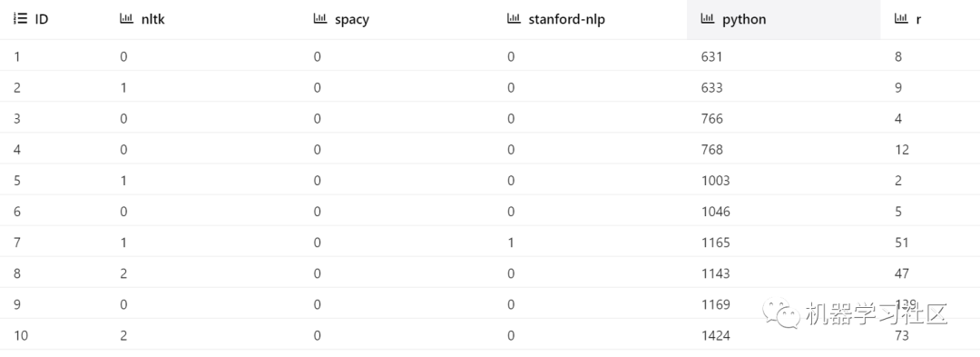
Task: Click the r cell showing 12
Action: tap(901, 150)
